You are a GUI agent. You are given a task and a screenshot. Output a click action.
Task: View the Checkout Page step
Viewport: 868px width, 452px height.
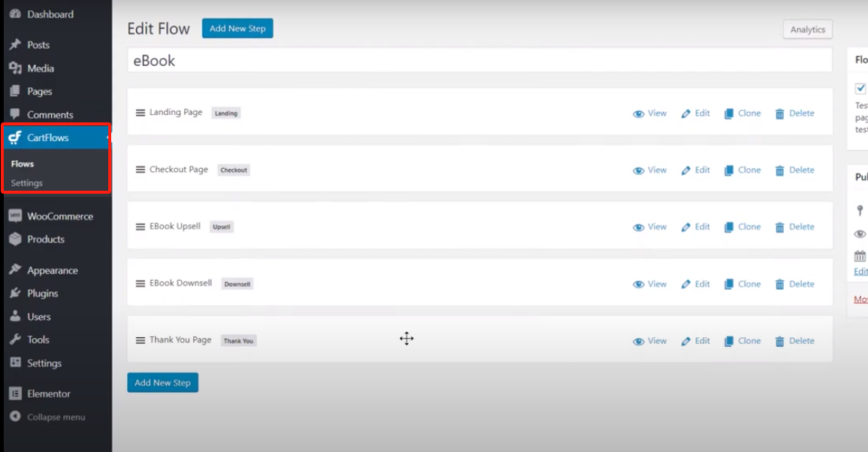tap(650, 170)
